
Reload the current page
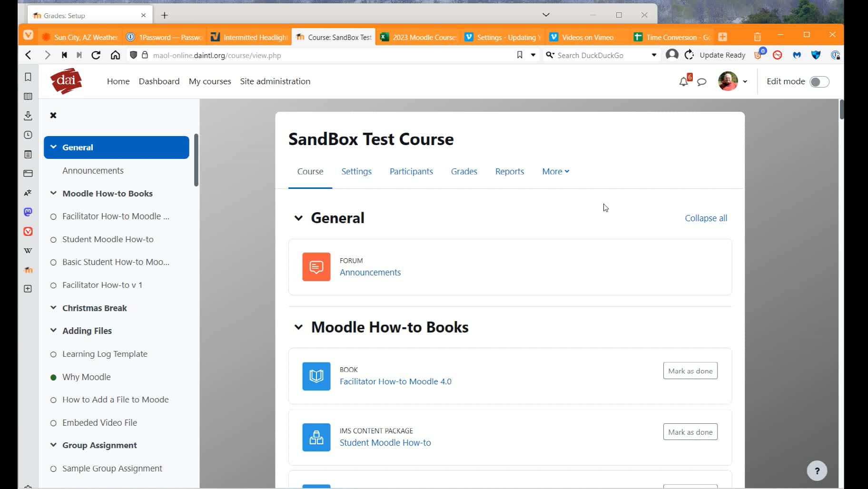tap(96, 55)
